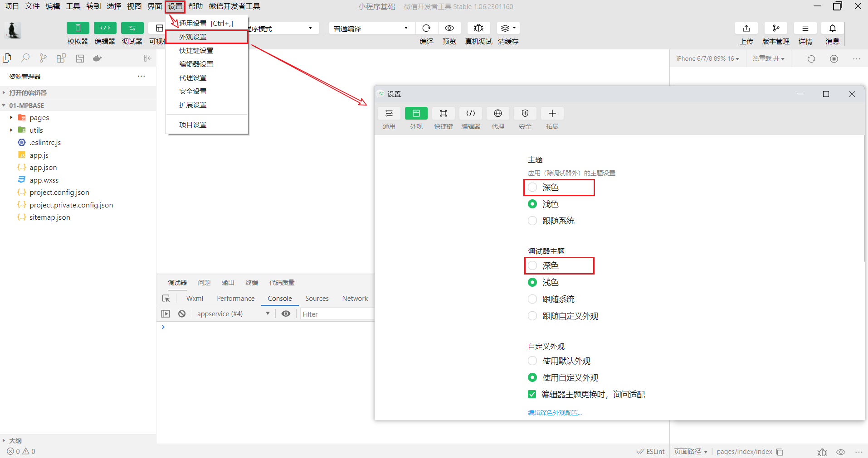The height and width of the screenshot is (458, 868).
Task: Uncheck 编辑器主题更换时，询问适配 checkbox
Action: click(x=532, y=395)
